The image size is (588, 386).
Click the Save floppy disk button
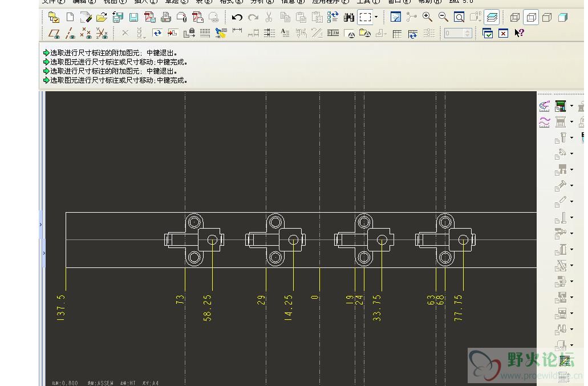[133, 17]
